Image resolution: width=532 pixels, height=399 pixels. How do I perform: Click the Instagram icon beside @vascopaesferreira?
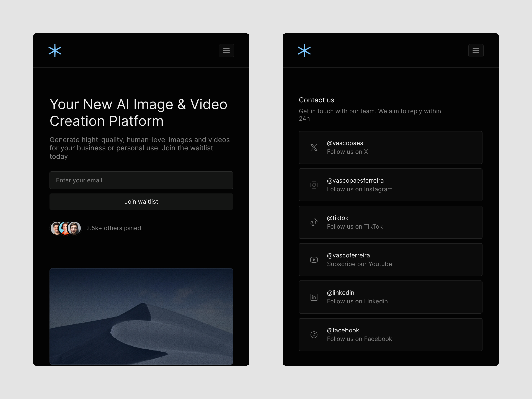click(314, 185)
